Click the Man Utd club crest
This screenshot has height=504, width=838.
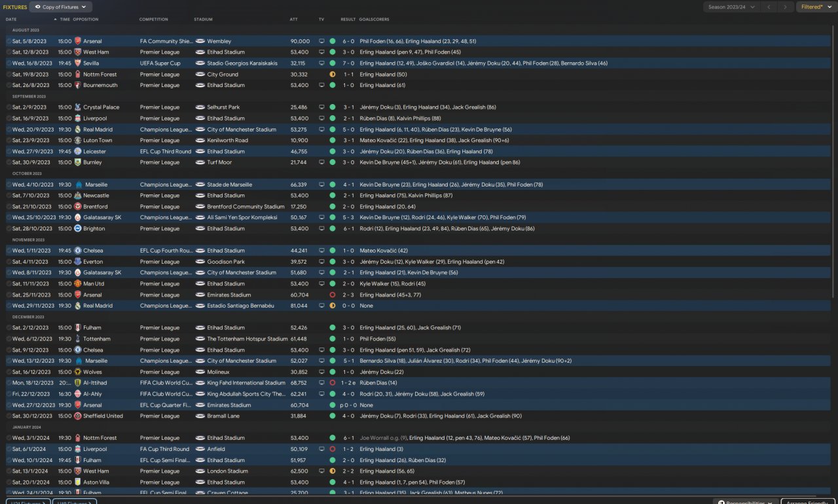(78, 284)
